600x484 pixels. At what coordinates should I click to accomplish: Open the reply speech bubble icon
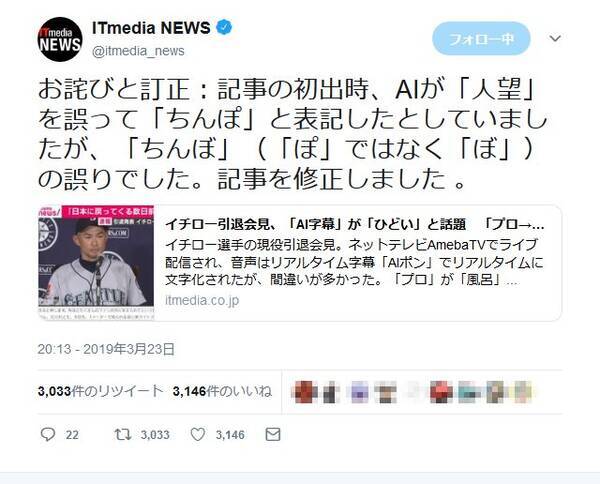click(x=48, y=435)
